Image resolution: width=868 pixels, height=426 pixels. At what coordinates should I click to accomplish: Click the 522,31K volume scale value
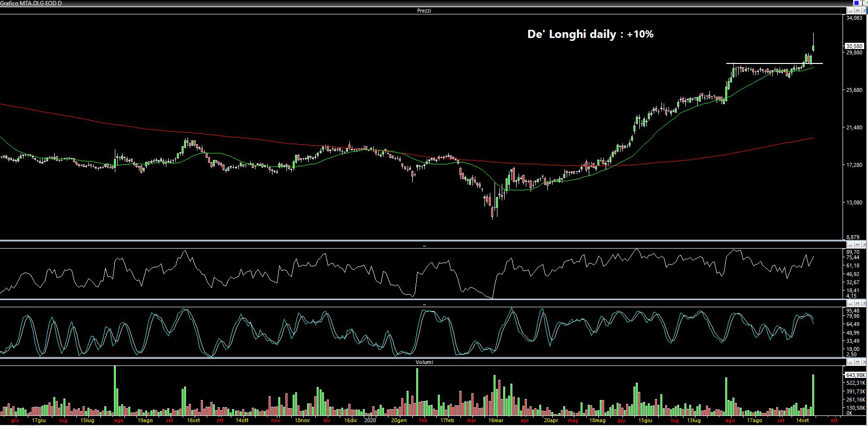(x=856, y=383)
